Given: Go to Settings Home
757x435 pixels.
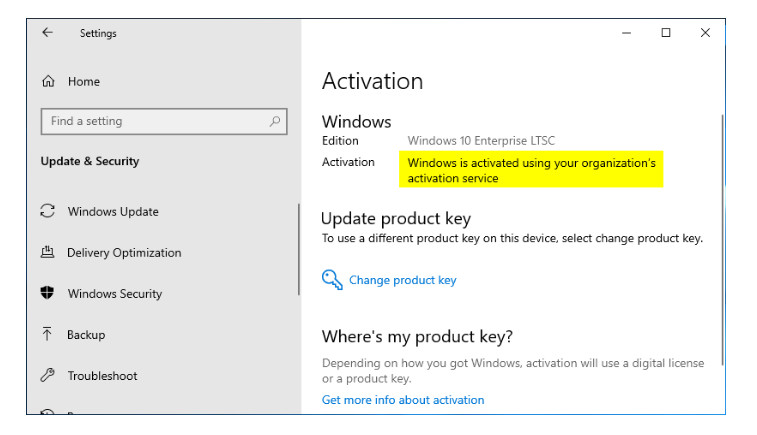Looking at the screenshot, I should pyautogui.click(x=84, y=82).
